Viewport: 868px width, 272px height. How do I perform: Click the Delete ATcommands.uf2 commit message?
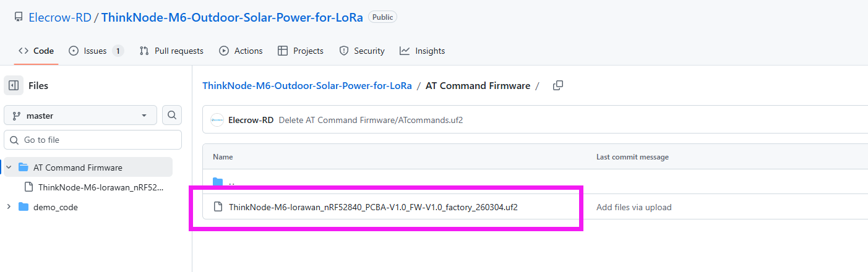[371, 120]
